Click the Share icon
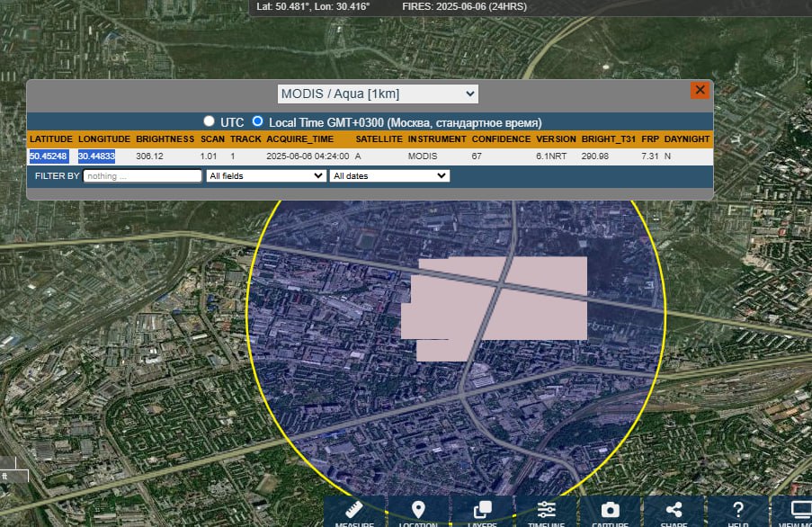The image size is (812, 527). point(674,511)
